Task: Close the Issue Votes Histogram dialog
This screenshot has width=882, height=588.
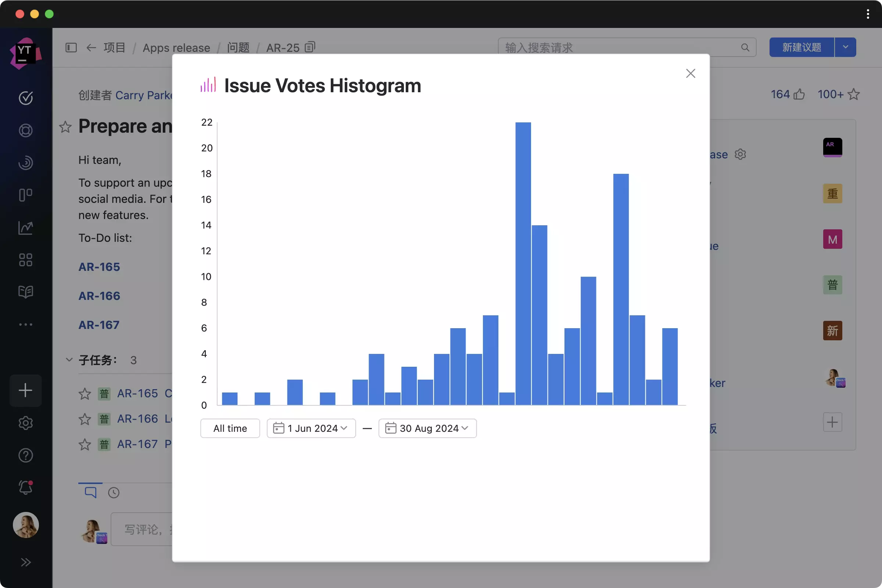Action: click(x=690, y=73)
